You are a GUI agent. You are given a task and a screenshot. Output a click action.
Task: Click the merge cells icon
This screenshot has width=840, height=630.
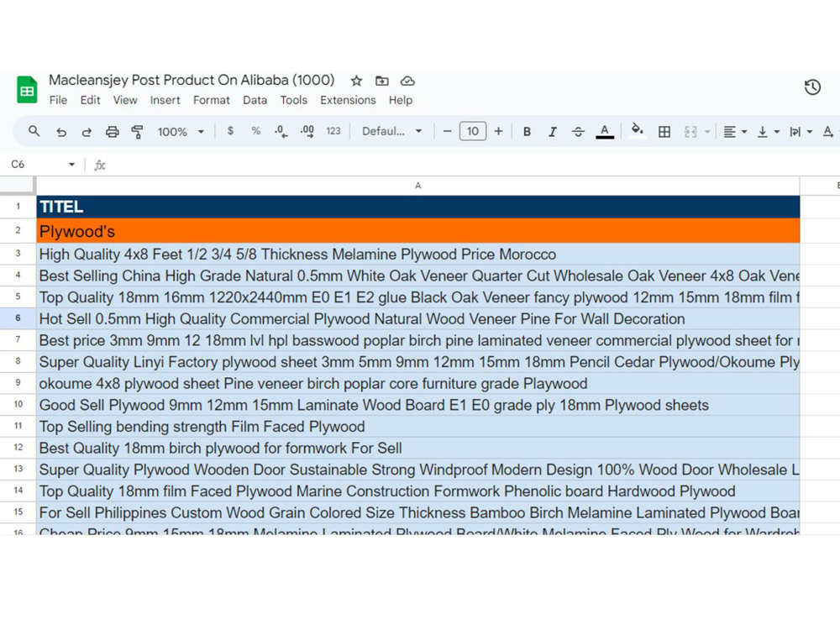tap(690, 132)
